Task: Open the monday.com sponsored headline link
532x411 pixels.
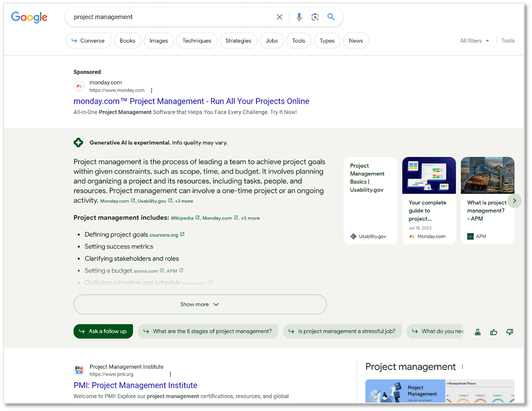Action: tap(191, 101)
